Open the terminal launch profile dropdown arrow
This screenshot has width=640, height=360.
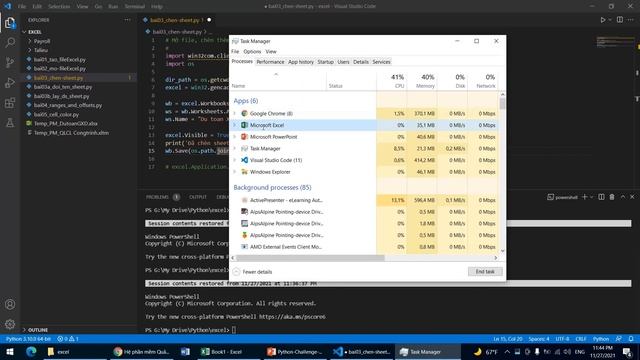click(x=591, y=197)
